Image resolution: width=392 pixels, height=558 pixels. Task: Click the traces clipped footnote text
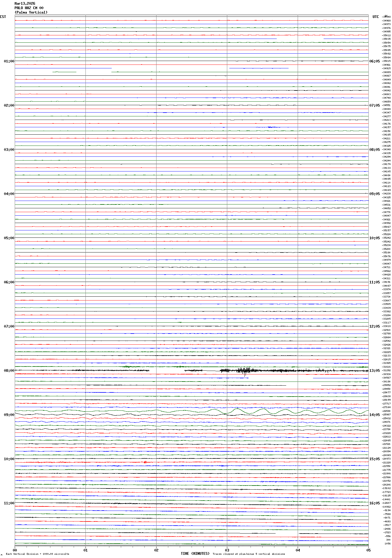point(249,554)
